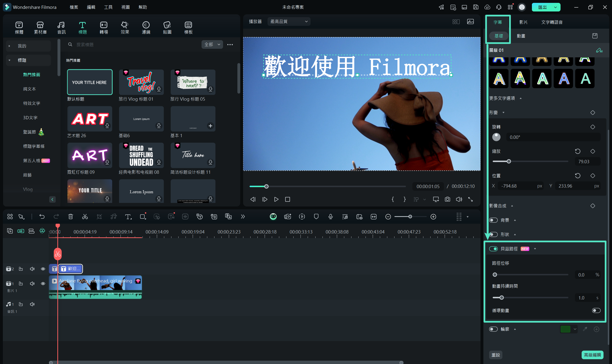Screen dimensions: 612x364
Task: Toggle the 背景 background switch
Action: click(x=493, y=220)
